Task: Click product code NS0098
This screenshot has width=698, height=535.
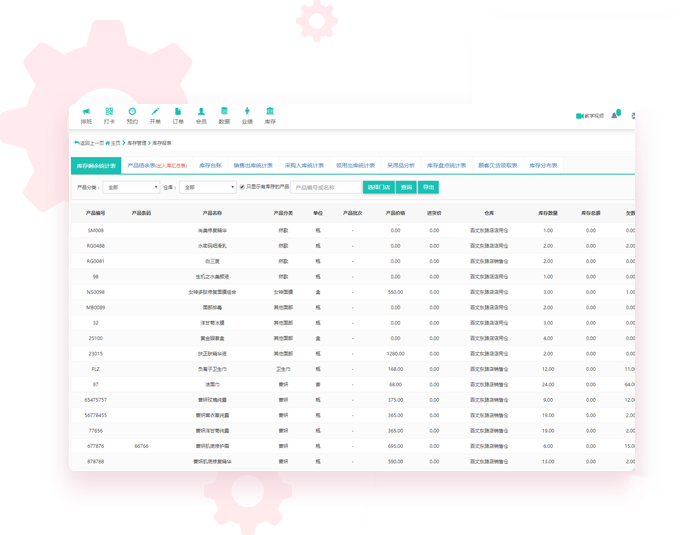Action: [95, 292]
